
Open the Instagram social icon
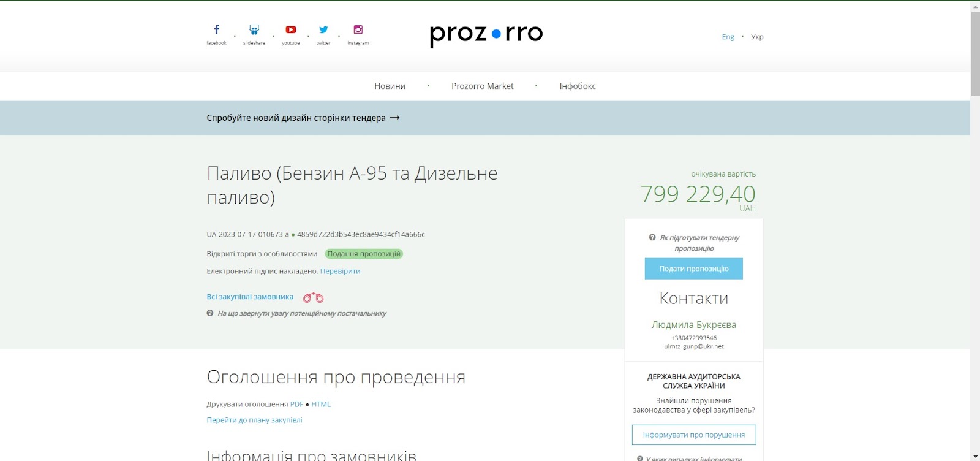(x=358, y=29)
